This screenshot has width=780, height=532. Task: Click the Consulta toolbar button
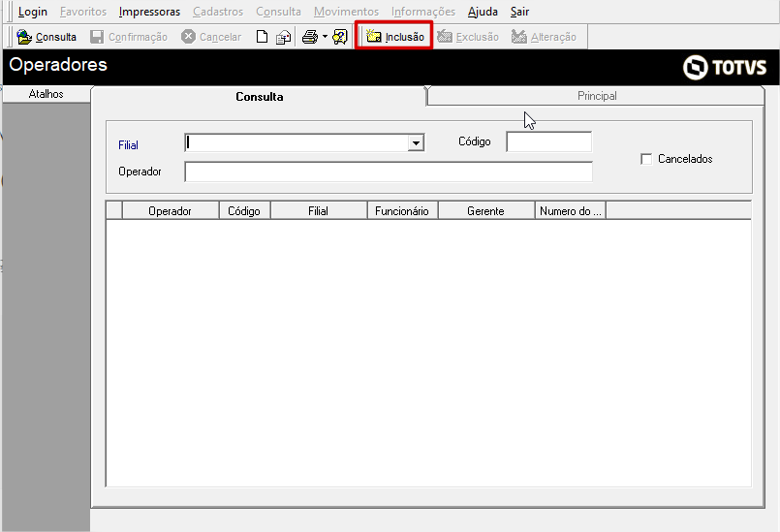47,37
